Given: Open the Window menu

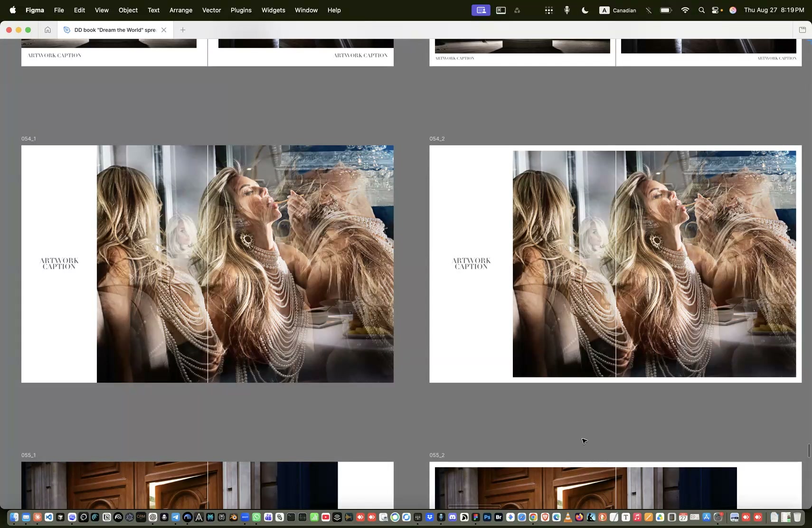Looking at the screenshot, I should coord(306,10).
